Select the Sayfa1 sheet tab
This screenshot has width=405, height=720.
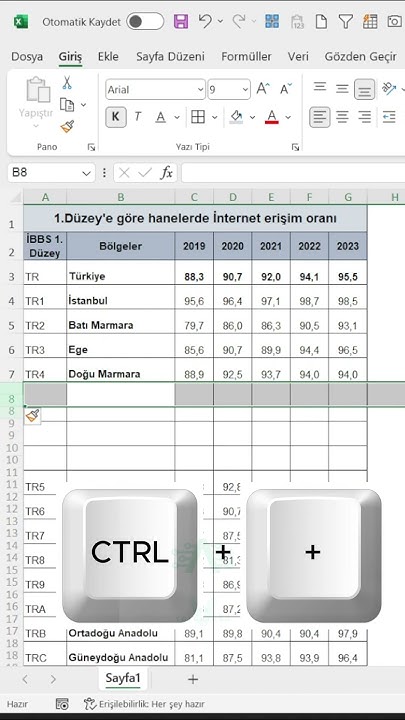(x=123, y=678)
